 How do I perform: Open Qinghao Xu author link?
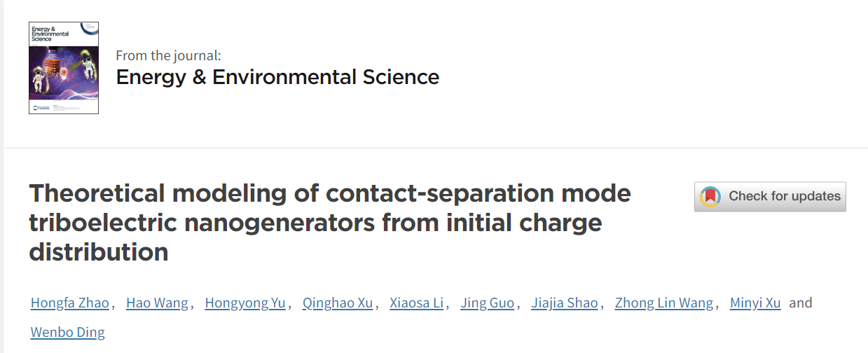pos(338,303)
